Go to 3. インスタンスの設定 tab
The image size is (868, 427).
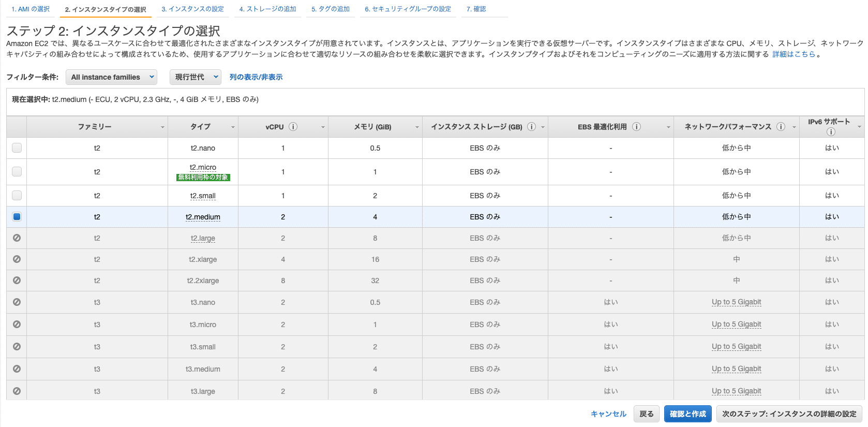(x=192, y=9)
